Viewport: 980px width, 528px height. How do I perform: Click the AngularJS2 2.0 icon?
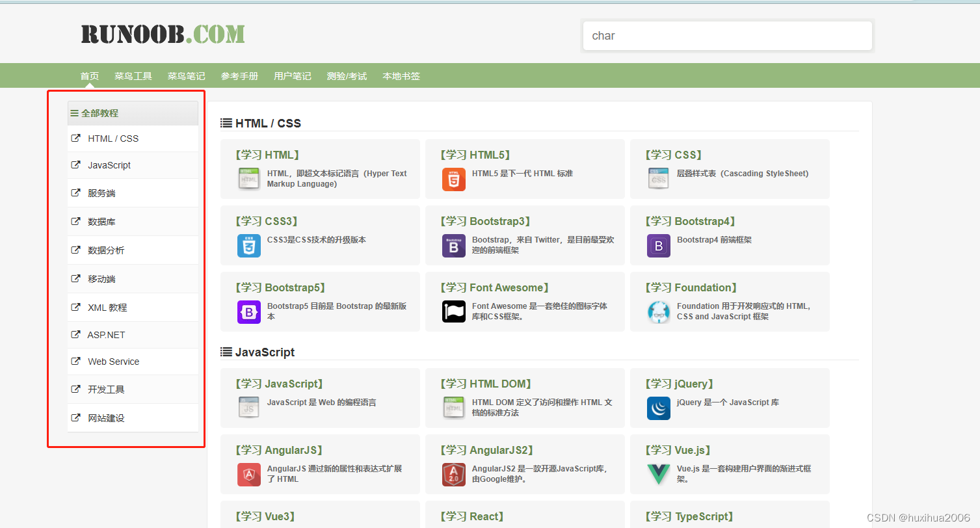click(454, 475)
